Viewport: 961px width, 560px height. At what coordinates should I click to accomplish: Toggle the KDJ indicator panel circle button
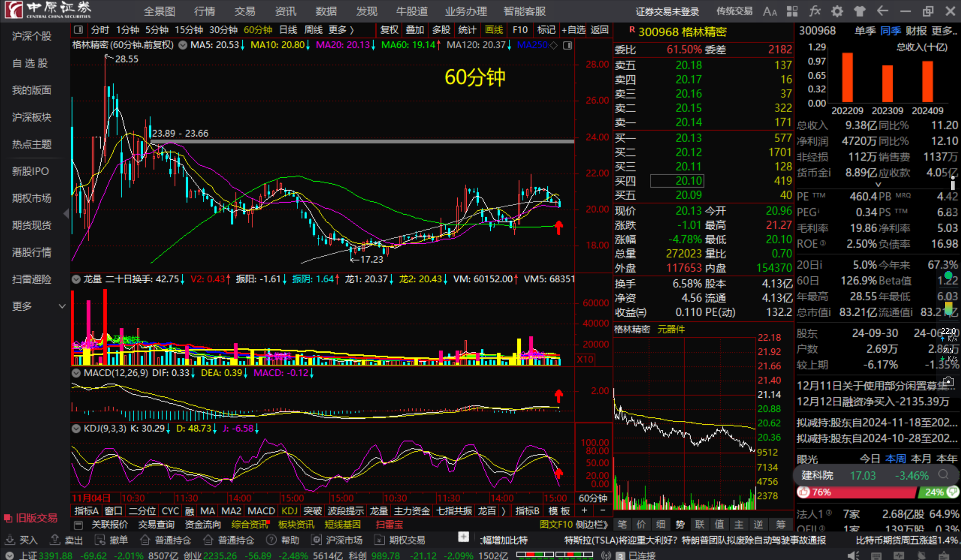click(76, 429)
